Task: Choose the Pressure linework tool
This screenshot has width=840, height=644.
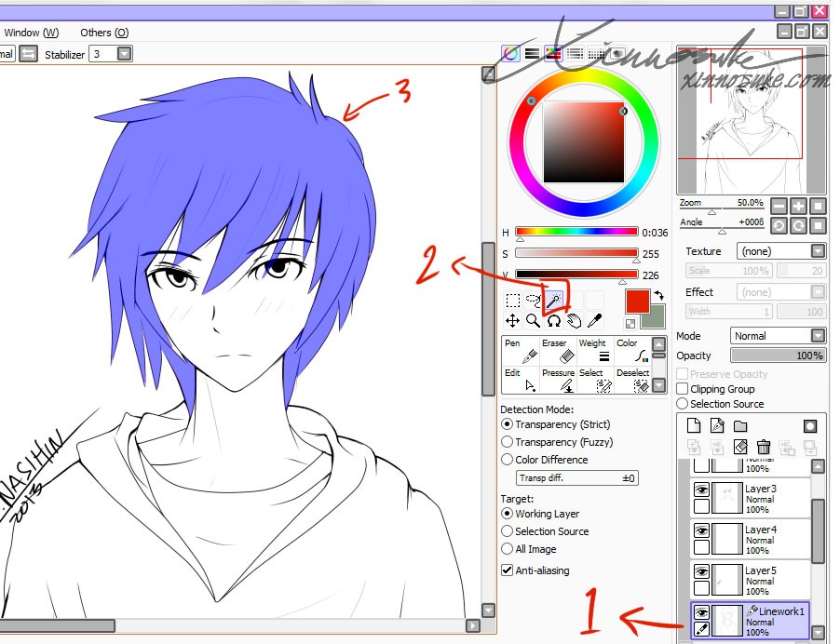Action: pos(558,380)
